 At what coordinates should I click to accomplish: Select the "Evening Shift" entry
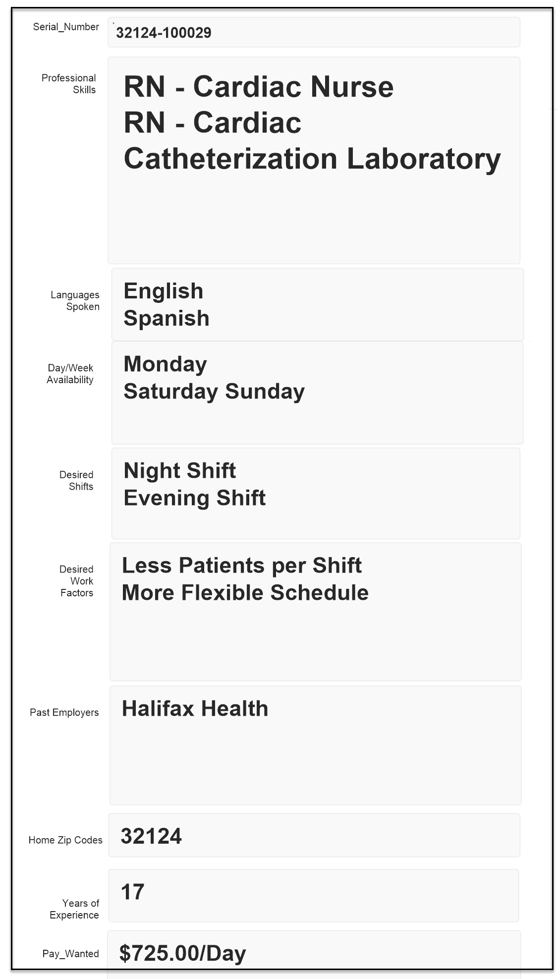pos(194,498)
